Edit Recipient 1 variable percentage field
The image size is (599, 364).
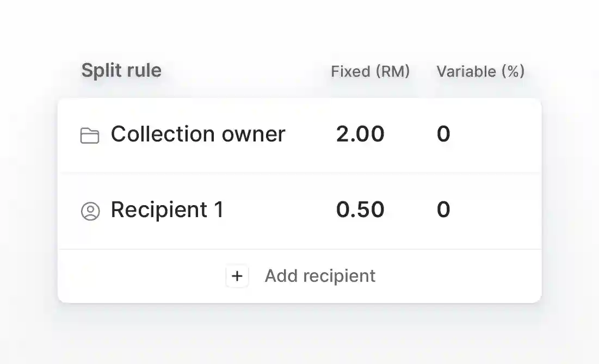tap(443, 209)
